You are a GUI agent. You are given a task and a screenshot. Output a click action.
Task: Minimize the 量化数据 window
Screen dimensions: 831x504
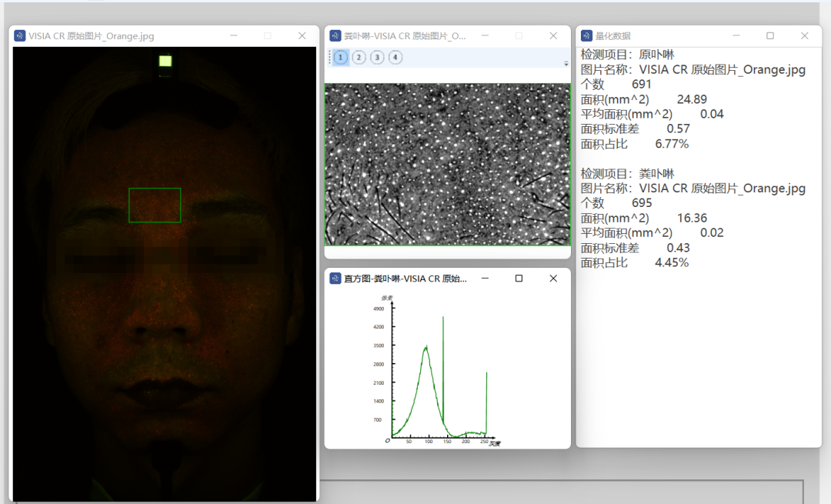736,35
